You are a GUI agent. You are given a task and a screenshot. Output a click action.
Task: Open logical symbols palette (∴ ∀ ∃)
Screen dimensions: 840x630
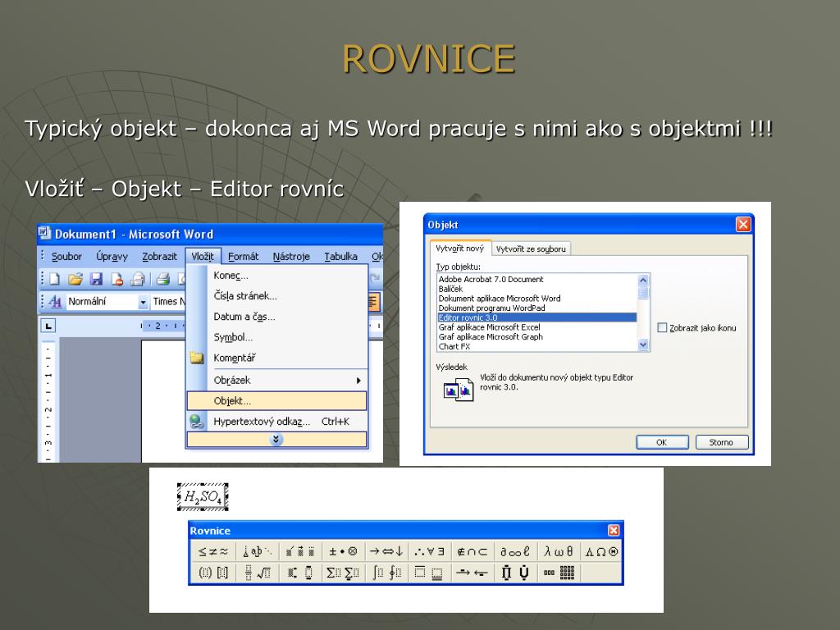(429, 551)
